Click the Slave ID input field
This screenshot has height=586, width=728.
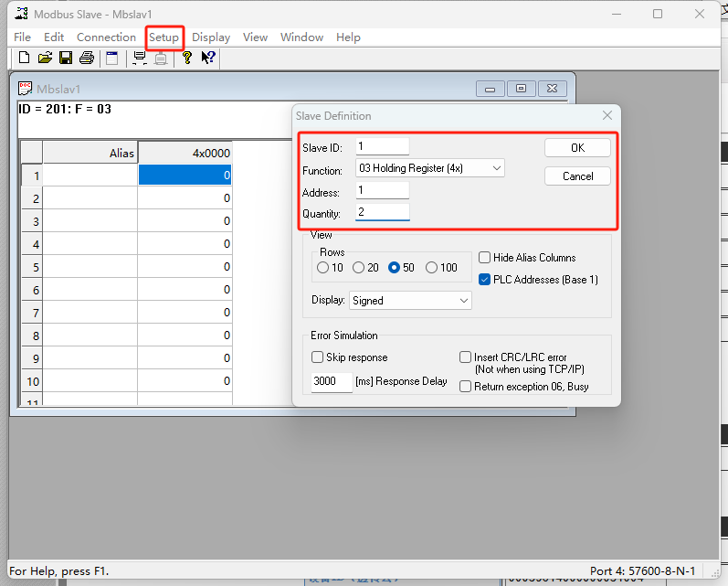(x=382, y=147)
